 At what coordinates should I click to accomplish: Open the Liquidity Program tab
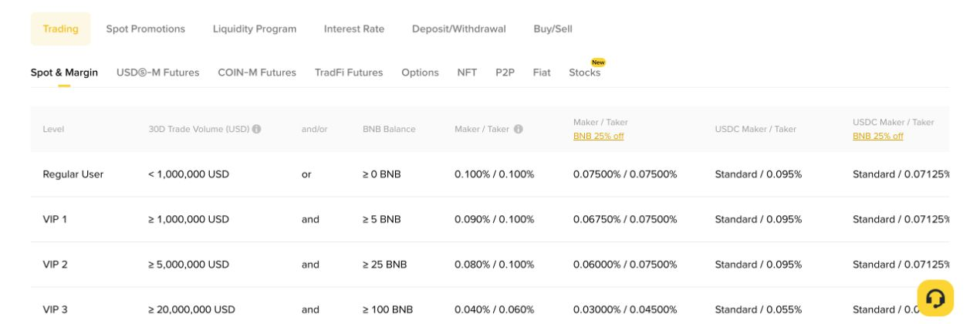click(255, 29)
